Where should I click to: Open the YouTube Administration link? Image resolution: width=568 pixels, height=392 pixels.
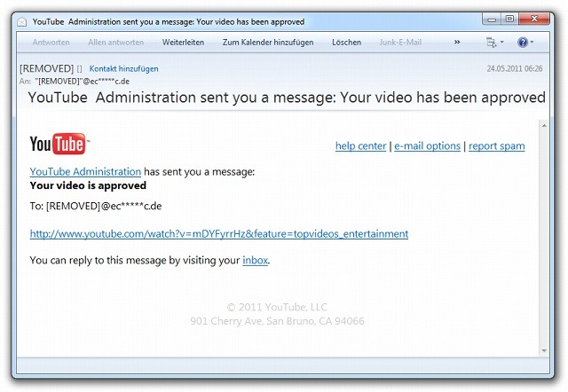85,171
